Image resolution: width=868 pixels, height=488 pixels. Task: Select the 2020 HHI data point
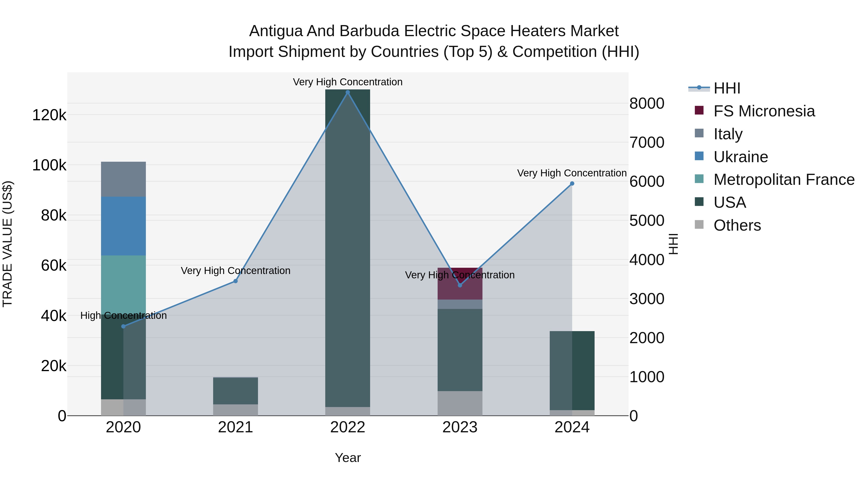tap(123, 326)
